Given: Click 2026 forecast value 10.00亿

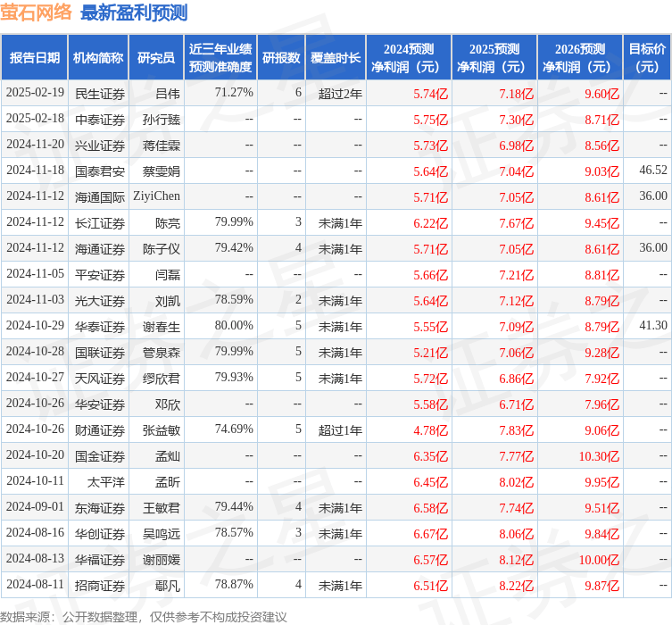Looking at the screenshot, I should point(599,560).
